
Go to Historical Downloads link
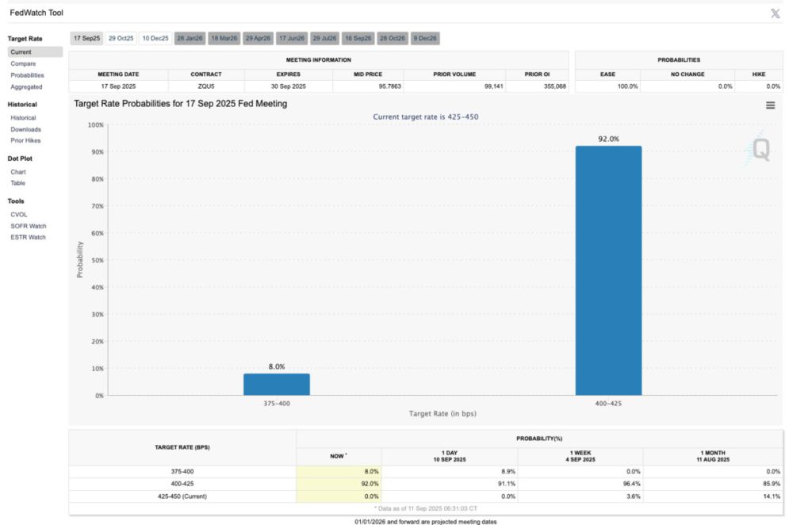(25, 129)
